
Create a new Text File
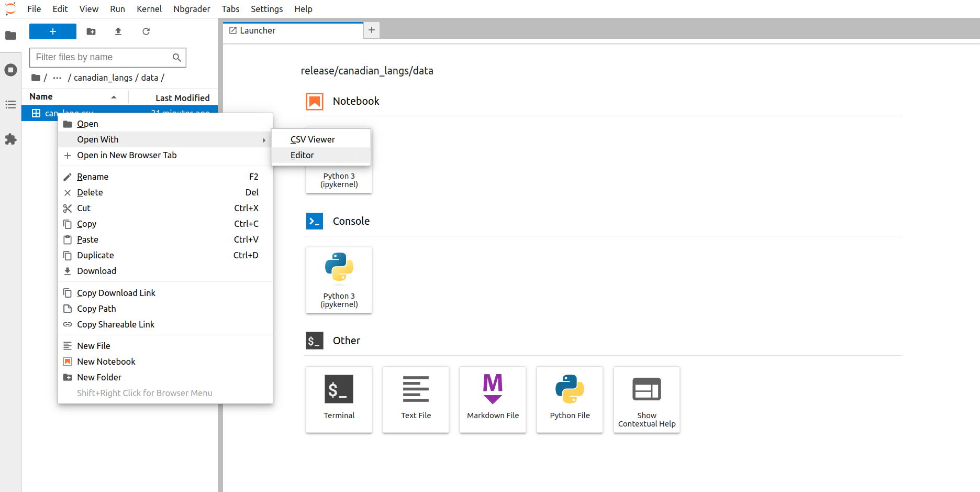[416, 400]
